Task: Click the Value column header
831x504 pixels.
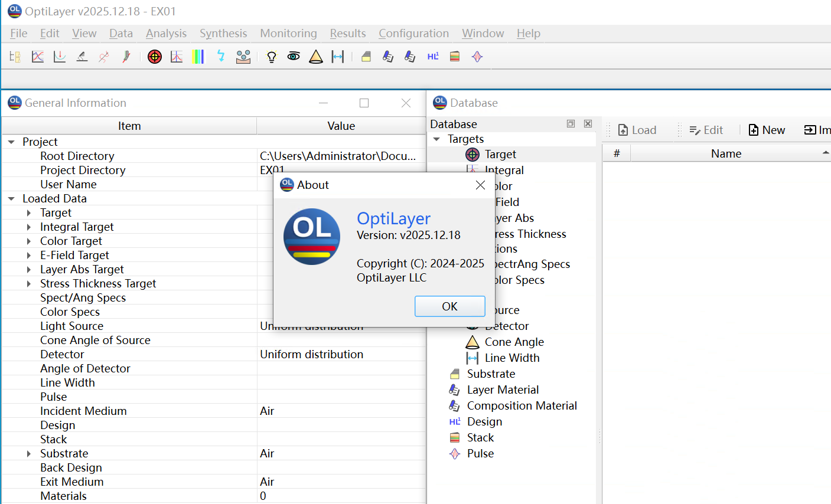Action: [341, 126]
